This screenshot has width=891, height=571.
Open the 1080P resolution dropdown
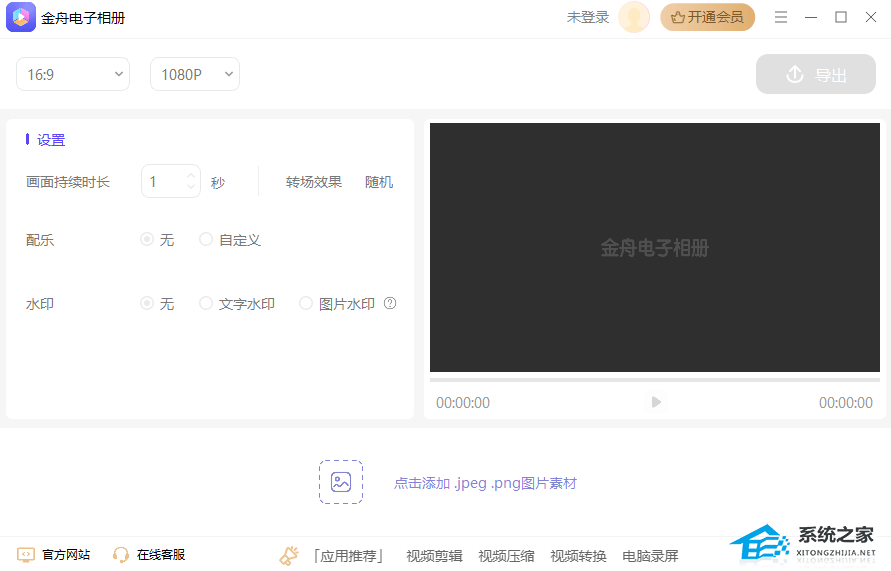(195, 74)
